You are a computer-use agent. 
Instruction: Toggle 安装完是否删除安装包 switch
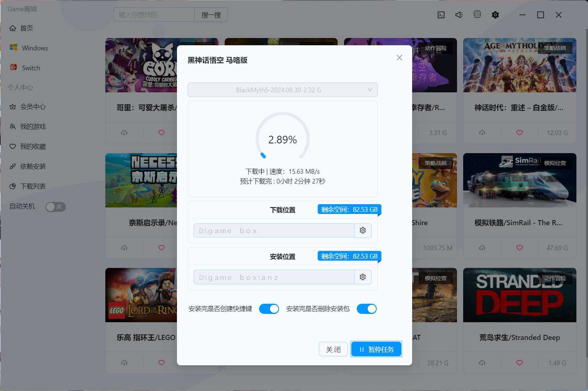tap(367, 309)
